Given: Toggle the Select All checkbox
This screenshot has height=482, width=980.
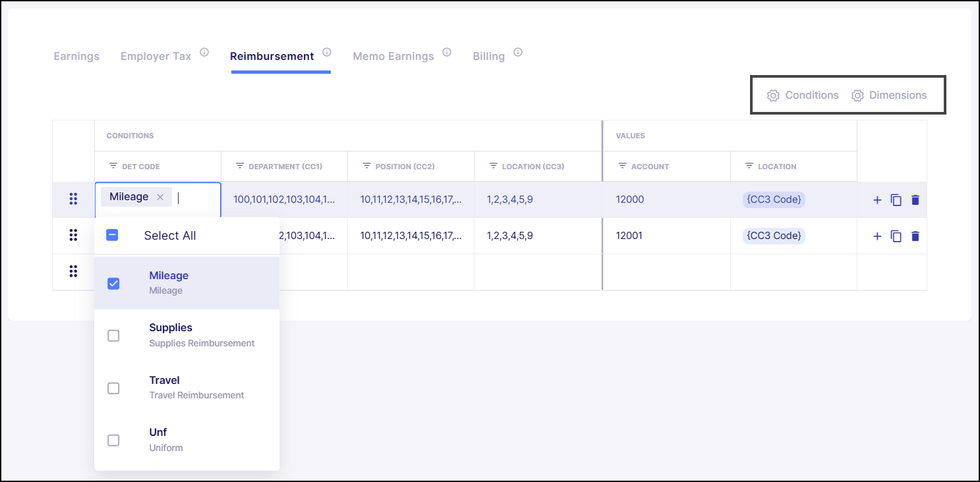Looking at the screenshot, I should point(112,235).
